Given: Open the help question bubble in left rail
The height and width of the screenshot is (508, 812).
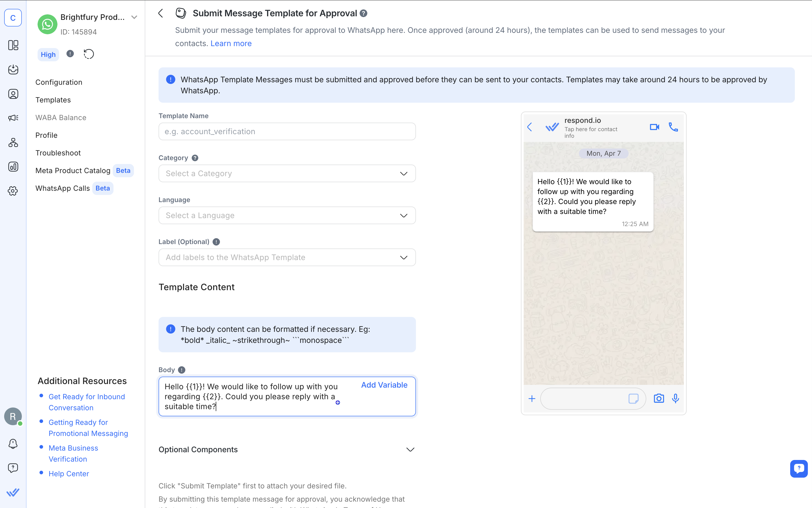Looking at the screenshot, I should pos(13,468).
